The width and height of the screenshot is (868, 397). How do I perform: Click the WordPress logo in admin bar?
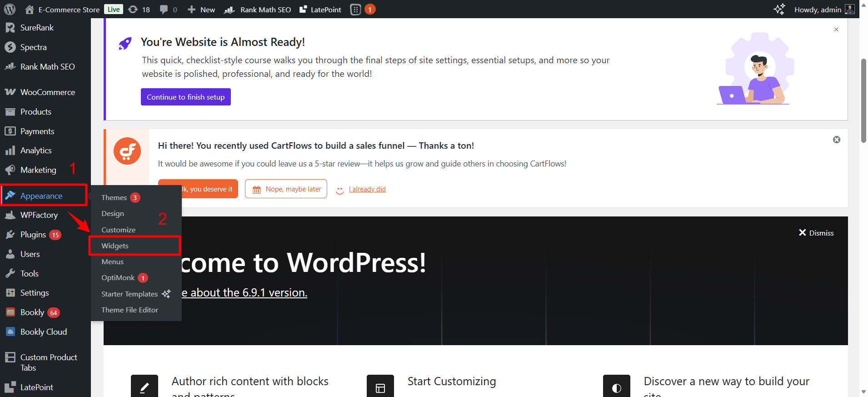pyautogui.click(x=10, y=9)
